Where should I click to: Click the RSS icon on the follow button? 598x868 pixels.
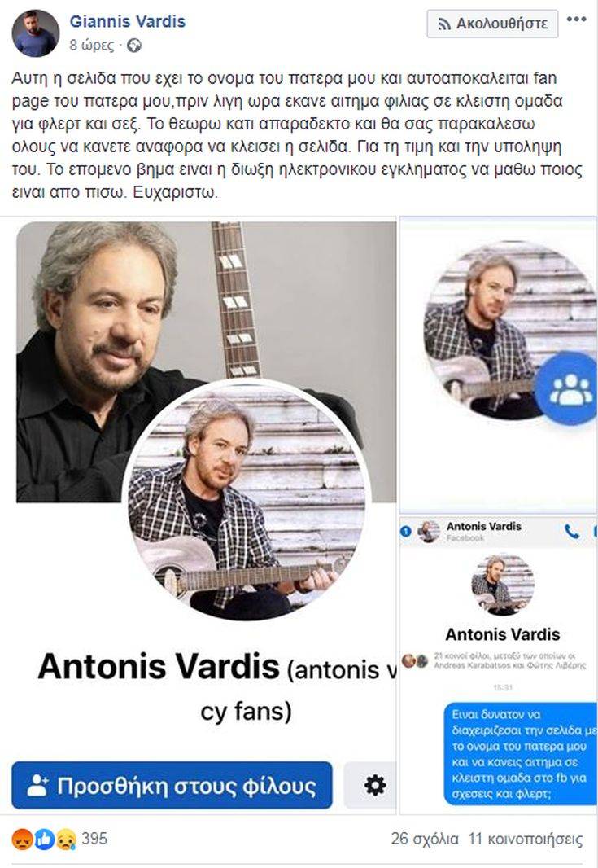pyautogui.click(x=444, y=24)
